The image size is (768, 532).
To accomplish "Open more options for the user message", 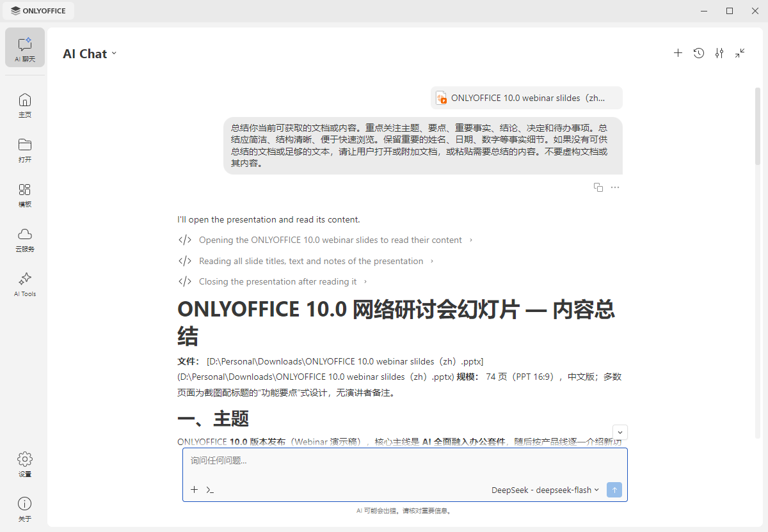I will click(x=615, y=187).
